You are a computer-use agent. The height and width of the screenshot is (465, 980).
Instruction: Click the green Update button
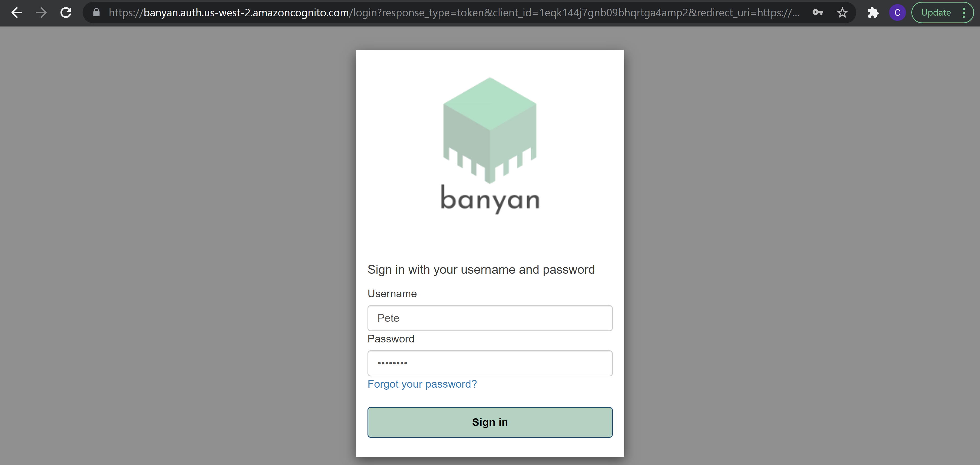pos(937,13)
